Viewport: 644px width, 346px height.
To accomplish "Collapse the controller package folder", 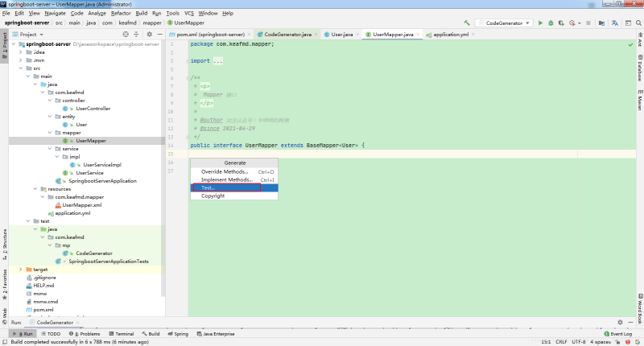I will coord(49,101).
